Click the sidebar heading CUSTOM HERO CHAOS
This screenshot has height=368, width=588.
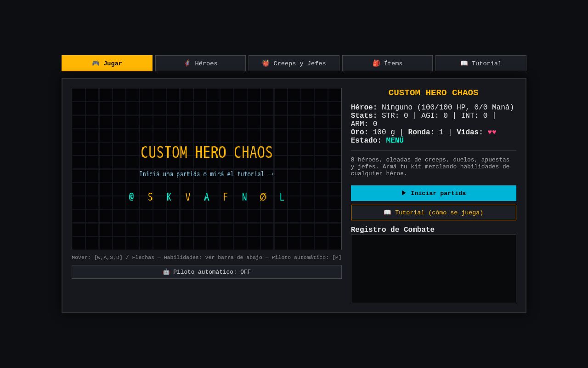(434, 93)
